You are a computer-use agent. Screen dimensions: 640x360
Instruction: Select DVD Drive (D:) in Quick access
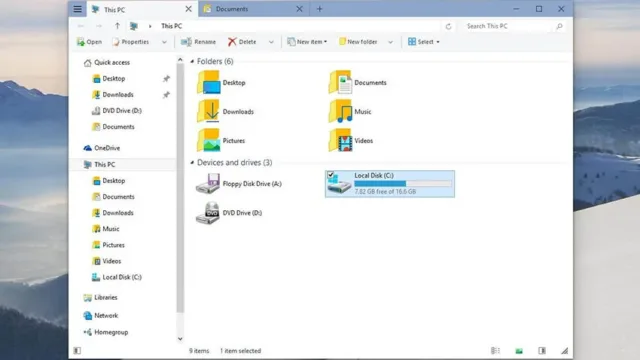click(117, 111)
